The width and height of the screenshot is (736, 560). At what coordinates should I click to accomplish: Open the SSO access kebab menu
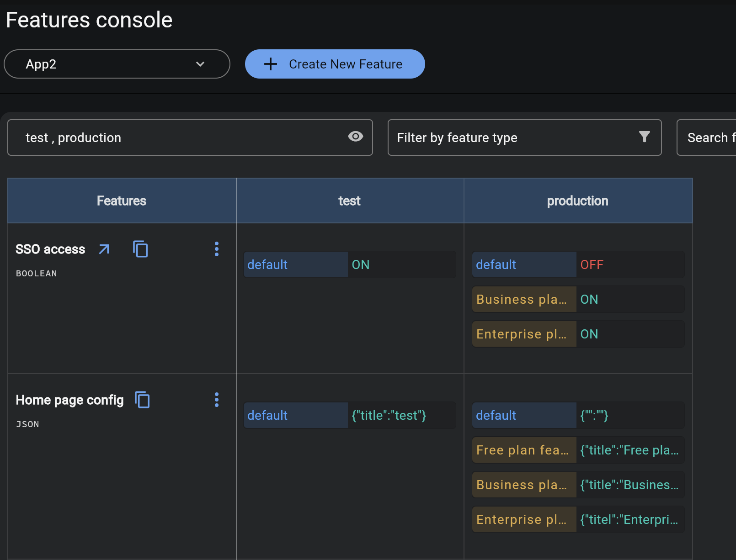tap(216, 249)
